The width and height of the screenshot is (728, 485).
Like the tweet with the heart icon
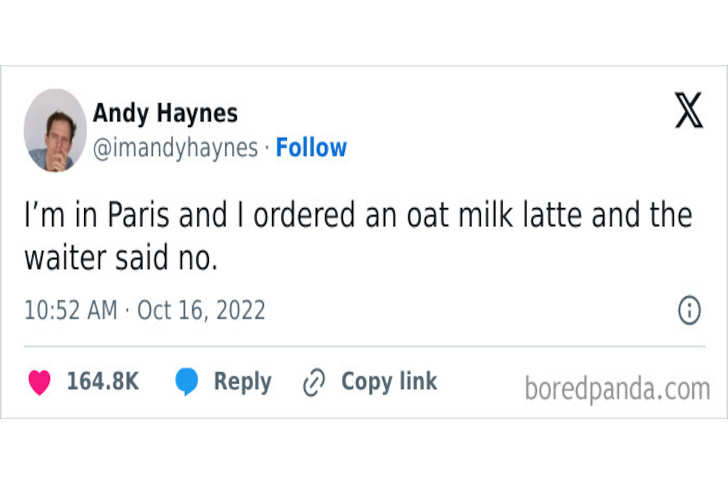coord(39,382)
